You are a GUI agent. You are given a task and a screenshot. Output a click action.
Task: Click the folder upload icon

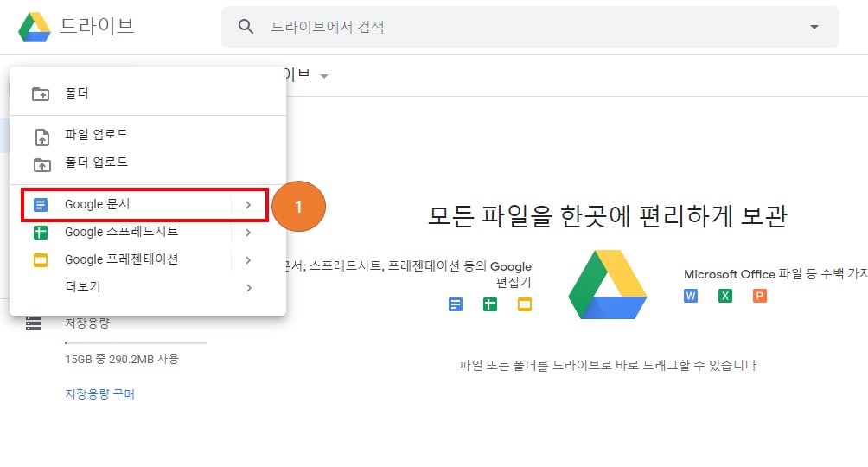[x=42, y=164]
